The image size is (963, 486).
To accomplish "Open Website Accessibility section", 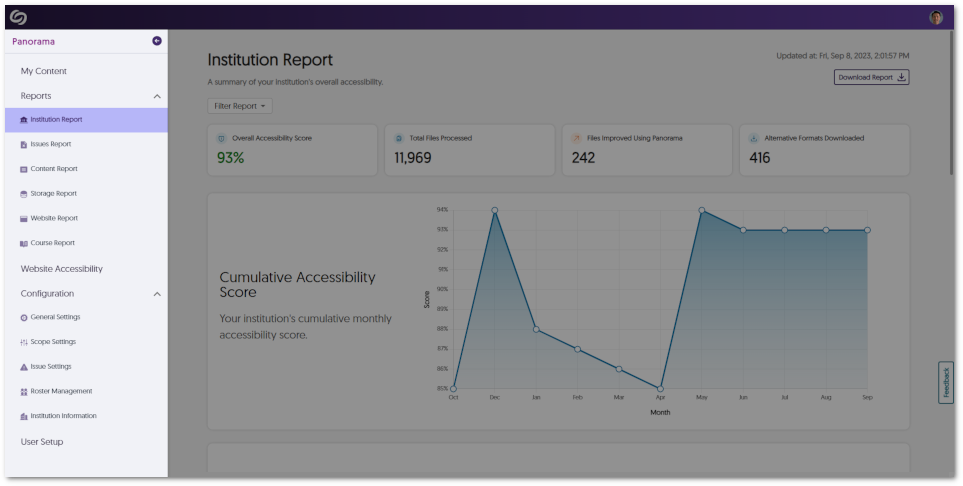I will pyautogui.click(x=62, y=269).
